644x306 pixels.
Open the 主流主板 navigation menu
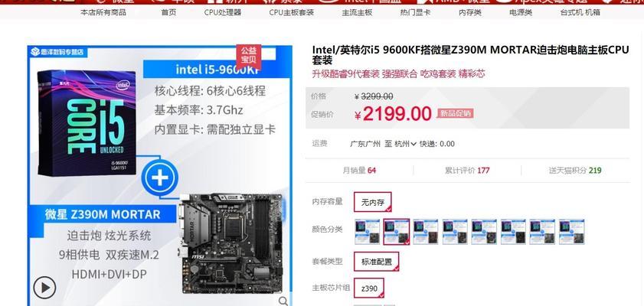pyautogui.click(x=357, y=12)
